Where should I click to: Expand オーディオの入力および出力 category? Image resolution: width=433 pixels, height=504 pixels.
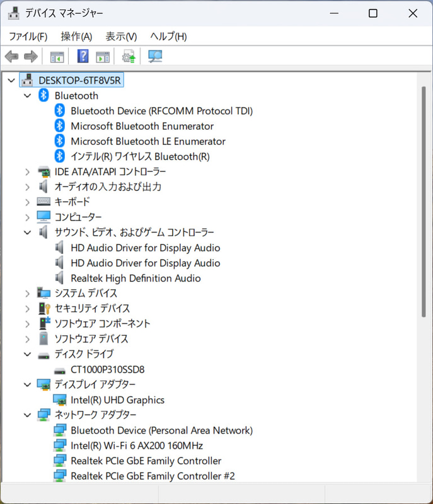28,187
